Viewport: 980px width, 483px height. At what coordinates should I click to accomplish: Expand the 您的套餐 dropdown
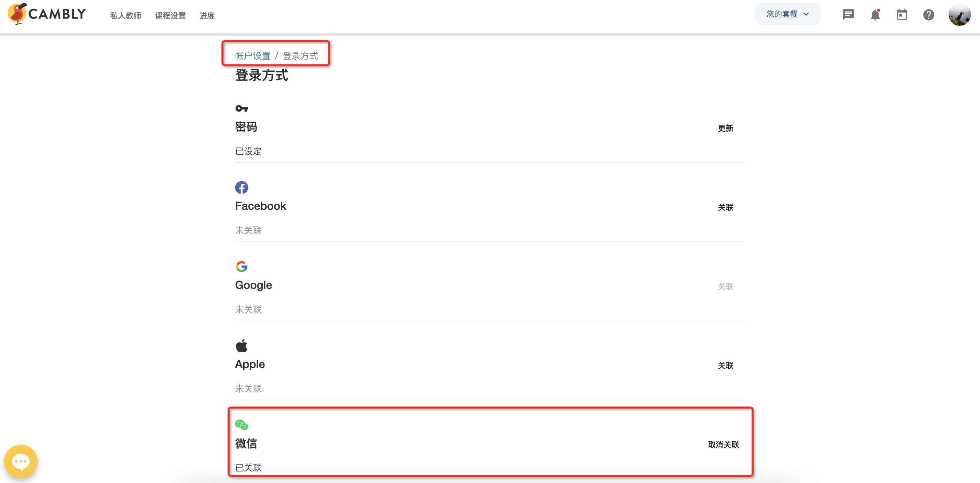tap(788, 14)
